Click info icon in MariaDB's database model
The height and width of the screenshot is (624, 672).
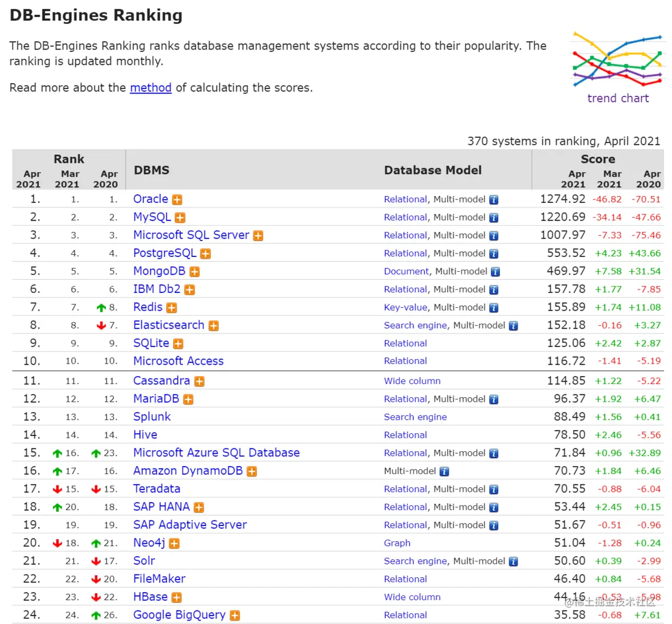pos(494,399)
